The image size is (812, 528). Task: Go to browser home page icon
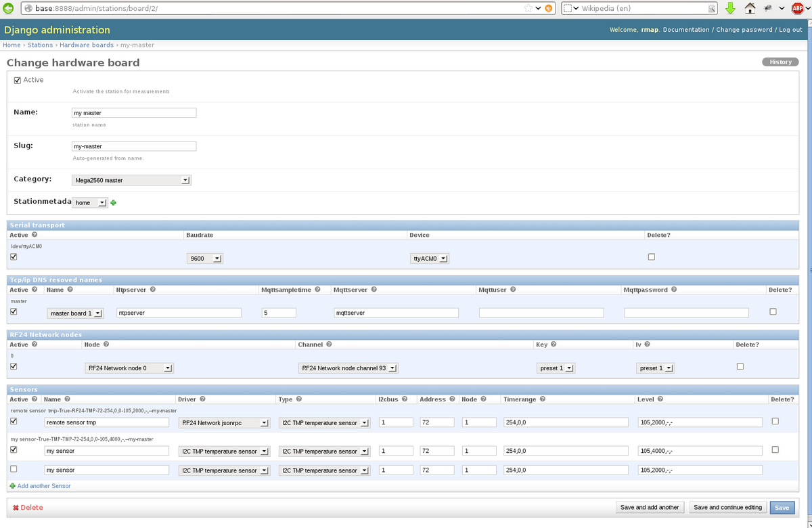[x=750, y=8]
